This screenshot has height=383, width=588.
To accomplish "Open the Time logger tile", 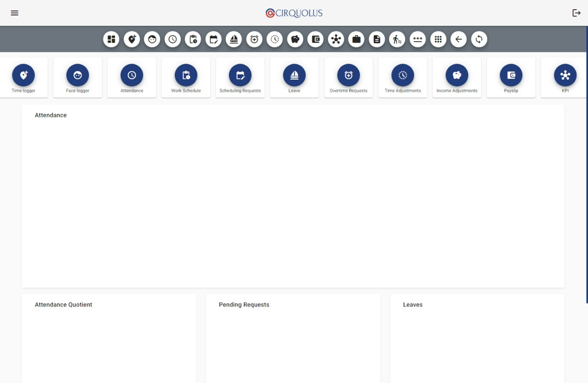I will coord(23,77).
